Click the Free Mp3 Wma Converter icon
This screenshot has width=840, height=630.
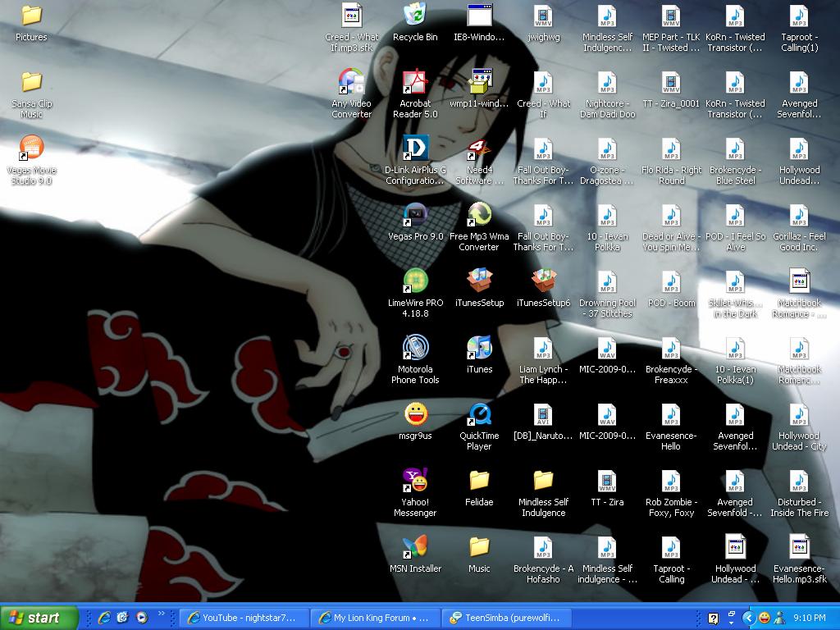coord(479,216)
